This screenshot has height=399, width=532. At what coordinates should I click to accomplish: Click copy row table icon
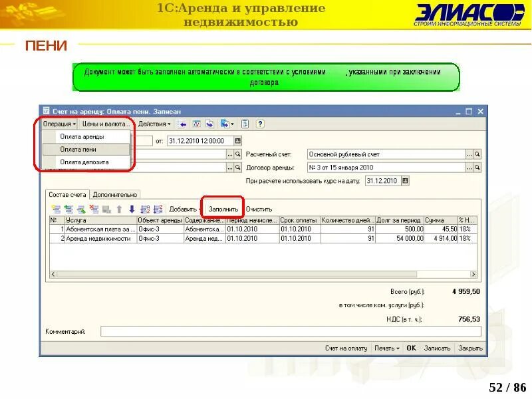[68, 209]
